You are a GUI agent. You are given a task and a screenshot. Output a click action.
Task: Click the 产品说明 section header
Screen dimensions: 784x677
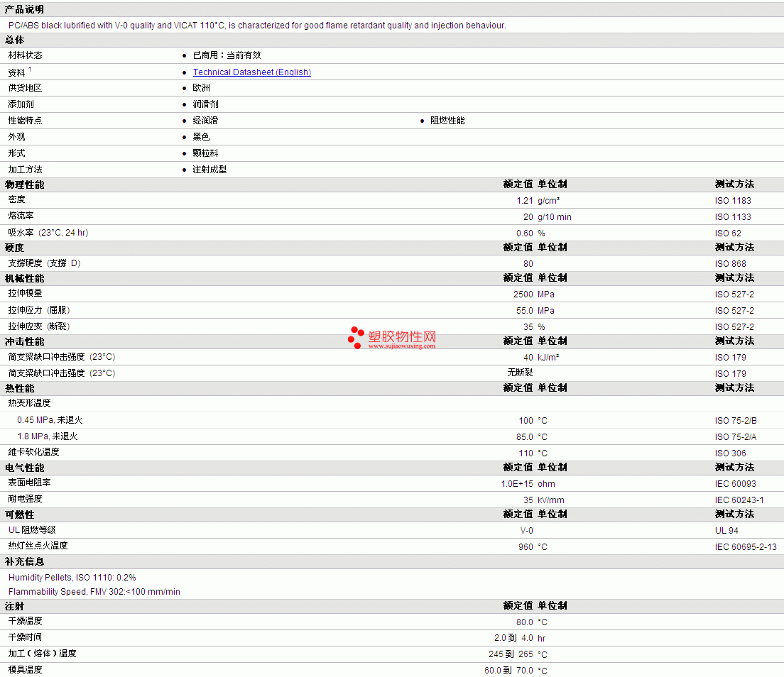24,9
